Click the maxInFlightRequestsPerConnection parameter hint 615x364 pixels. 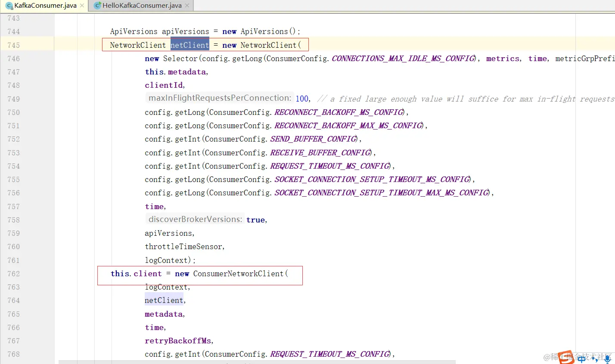pos(220,98)
